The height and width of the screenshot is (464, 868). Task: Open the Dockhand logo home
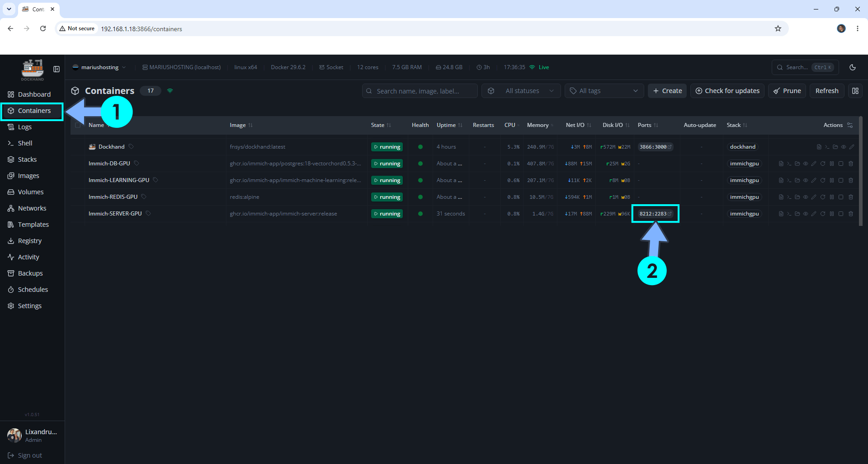(33, 70)
